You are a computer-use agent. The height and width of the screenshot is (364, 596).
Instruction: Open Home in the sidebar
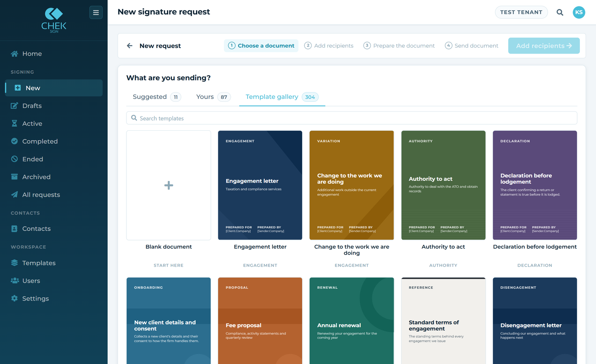(54, 54)
